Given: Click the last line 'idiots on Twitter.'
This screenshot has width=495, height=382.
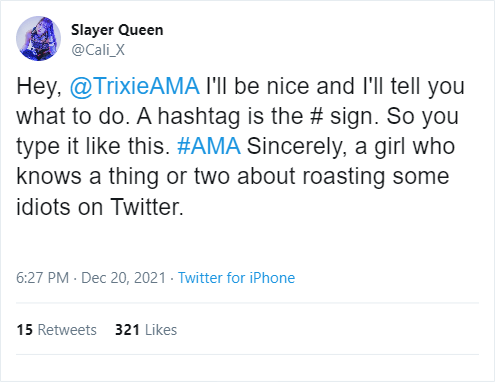Looking at the screenshot, I should pos(100,207).
